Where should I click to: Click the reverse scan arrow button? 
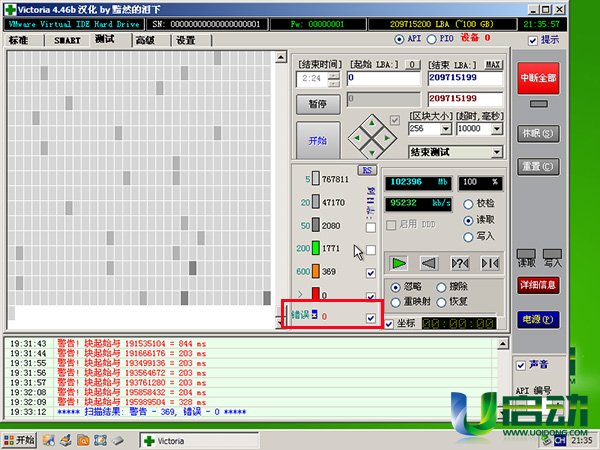[429, 263]
